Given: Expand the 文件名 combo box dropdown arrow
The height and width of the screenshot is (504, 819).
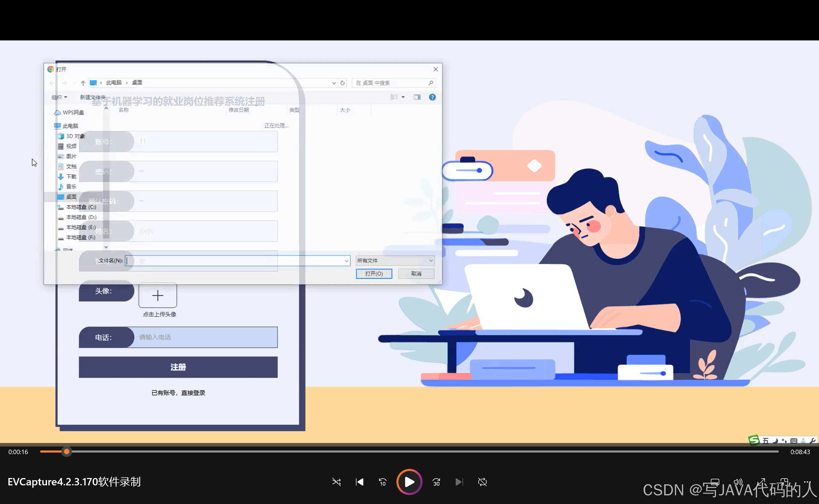Looking at the screenshot, I should pyautogui.click(x=347, y=261).
